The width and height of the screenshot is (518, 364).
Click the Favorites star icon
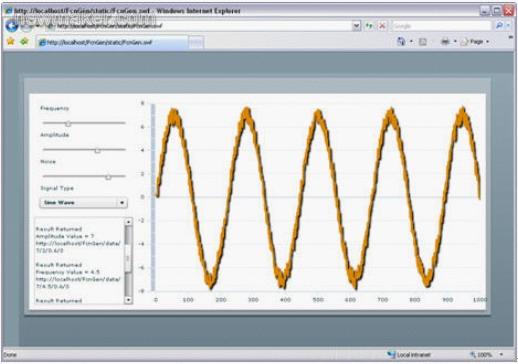pyautogui.click(x=10, y=41)
